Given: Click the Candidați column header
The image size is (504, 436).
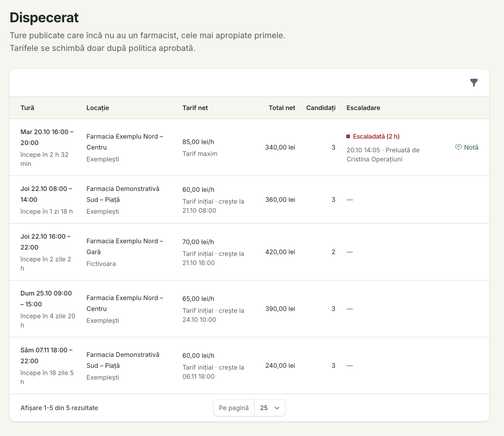Looking at the screenshot, I should tap(321, 108).
